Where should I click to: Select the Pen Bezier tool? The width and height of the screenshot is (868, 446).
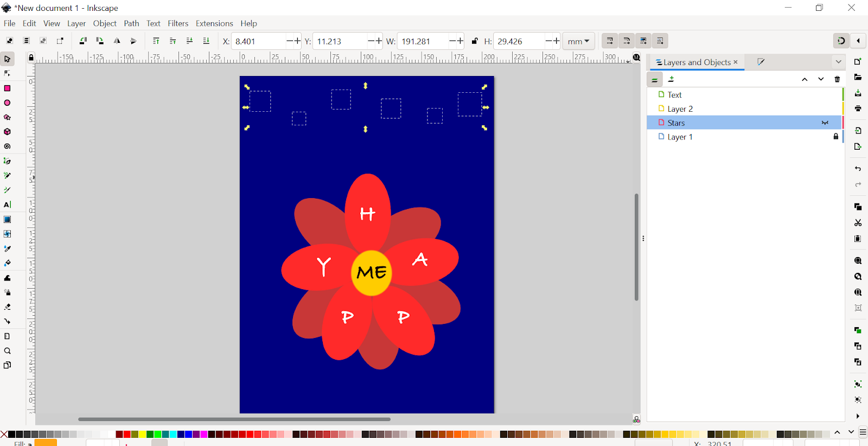click(x=7, y=161)
